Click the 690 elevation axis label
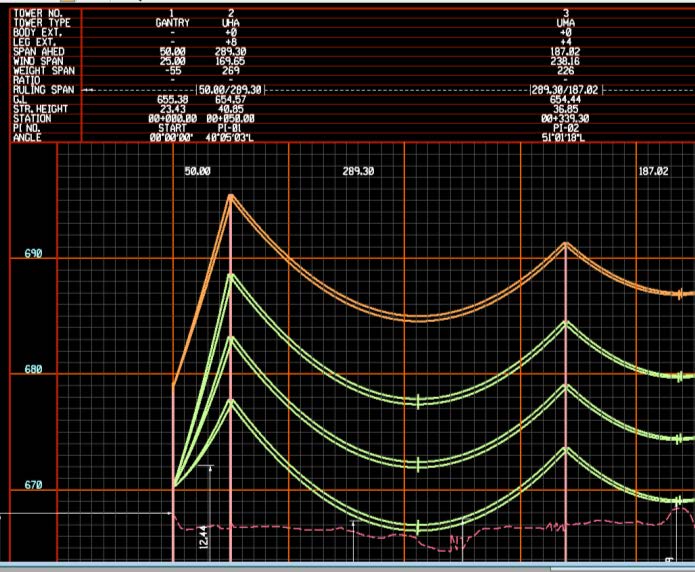Viewport: 695px width, 572px height. pos(33,255)
